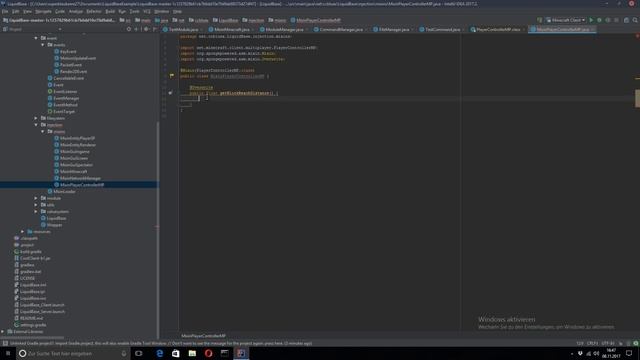The image size is (640, 360).
Task: Click the editor vertical scrollbar thumb
Action: tap(637, 98)
